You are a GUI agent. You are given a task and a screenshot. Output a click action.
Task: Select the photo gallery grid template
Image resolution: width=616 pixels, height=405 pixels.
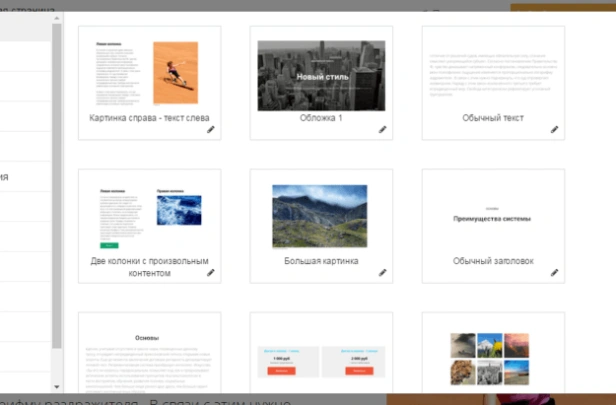coord(493,360)
